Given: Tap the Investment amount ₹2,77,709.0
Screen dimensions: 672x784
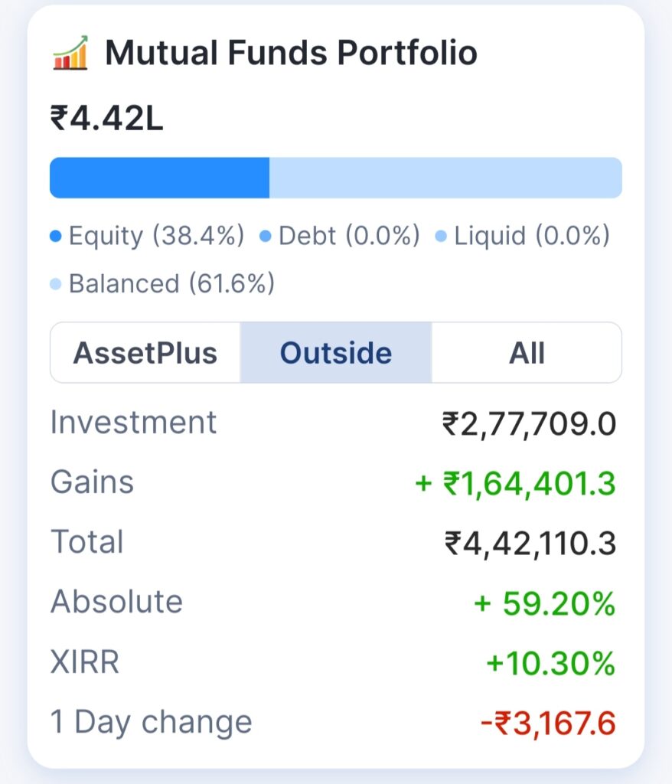Looking at the screenshot, I should point(529,424).
